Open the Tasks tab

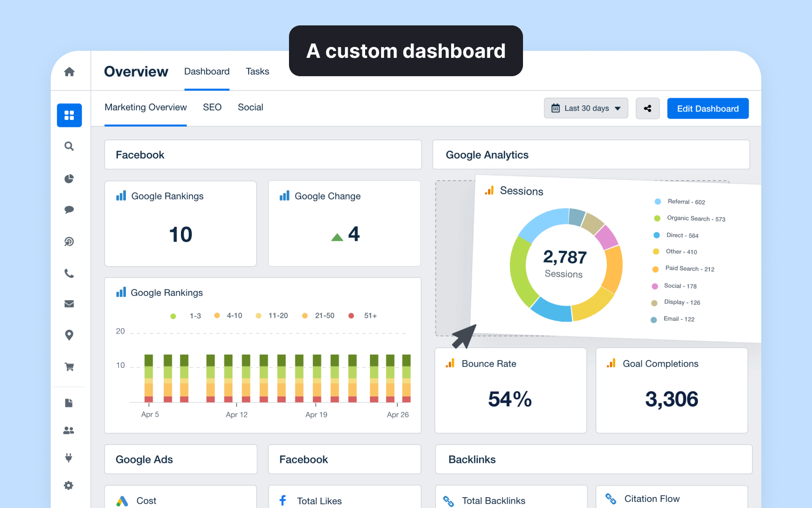point(258,71)
